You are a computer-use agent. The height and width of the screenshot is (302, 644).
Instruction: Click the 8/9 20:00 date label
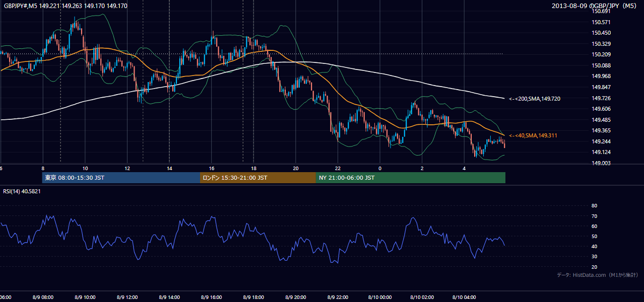(295, 297)
